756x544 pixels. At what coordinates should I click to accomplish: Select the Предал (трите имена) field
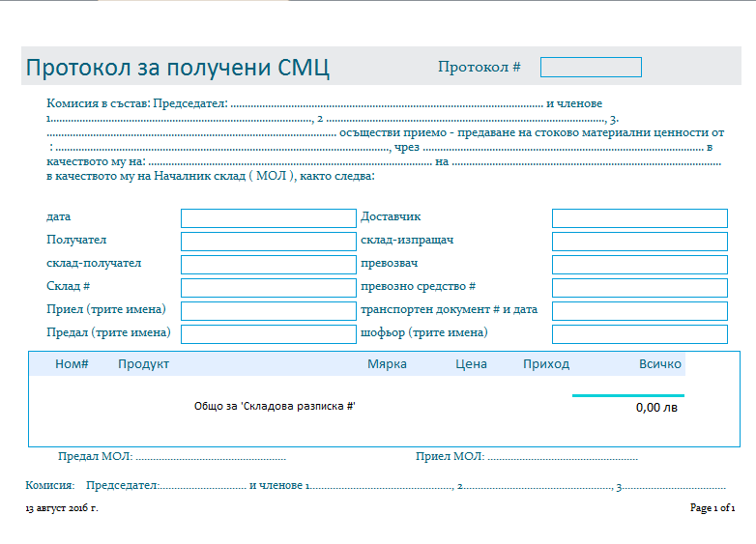coord(269,334)
